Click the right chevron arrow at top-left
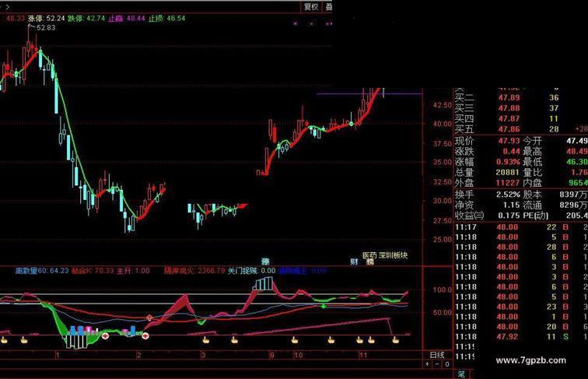Viewport: 588px width, 379px height. click(x=8, y=6)
